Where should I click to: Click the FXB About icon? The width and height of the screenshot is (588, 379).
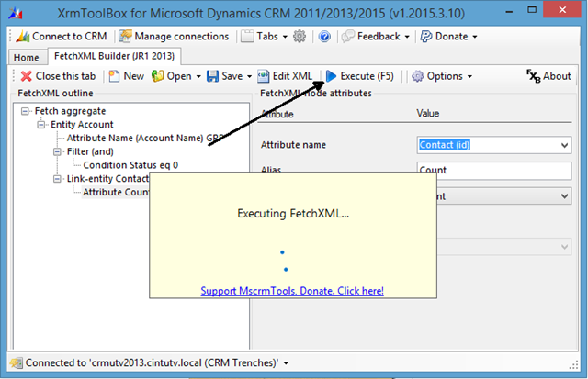[533, 76]
